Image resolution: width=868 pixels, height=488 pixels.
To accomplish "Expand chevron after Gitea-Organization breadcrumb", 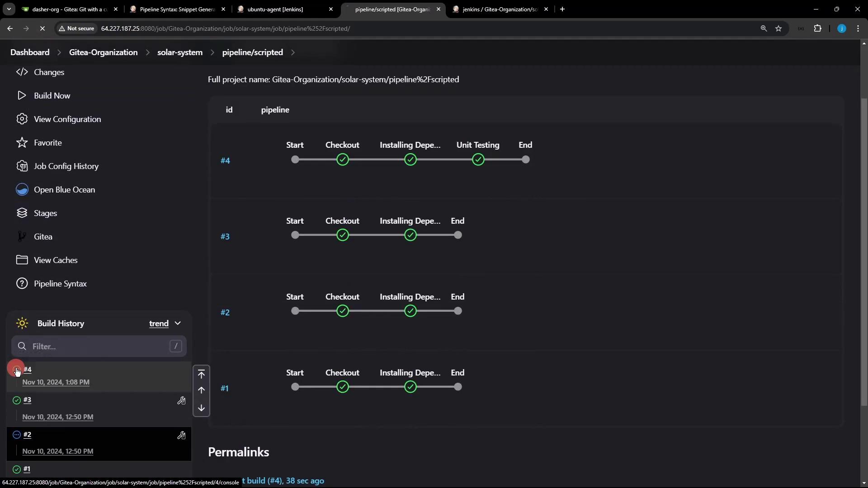I will coord(147,52).
